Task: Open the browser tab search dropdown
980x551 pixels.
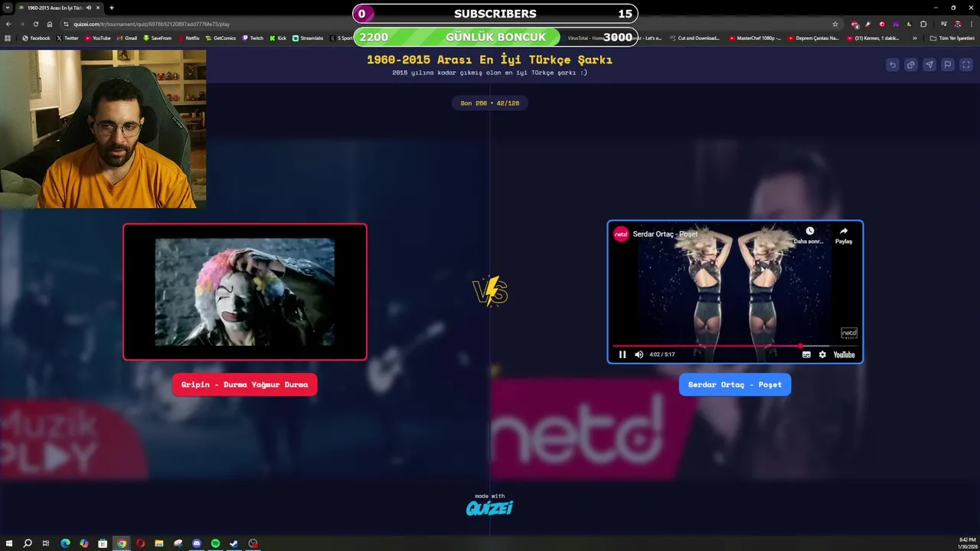Action: pyautogui.click(x=8, y=8)
